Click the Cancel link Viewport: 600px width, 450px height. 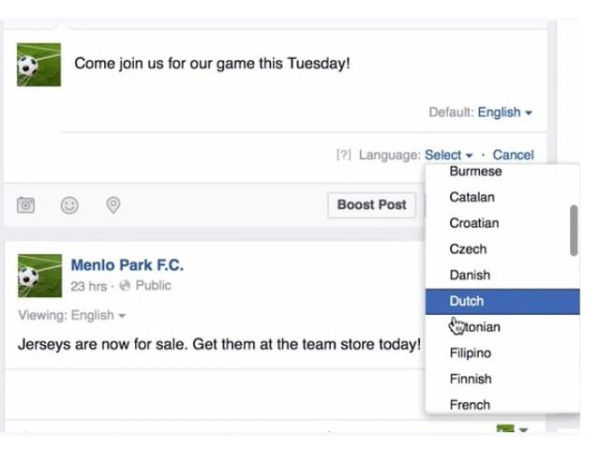513,155
